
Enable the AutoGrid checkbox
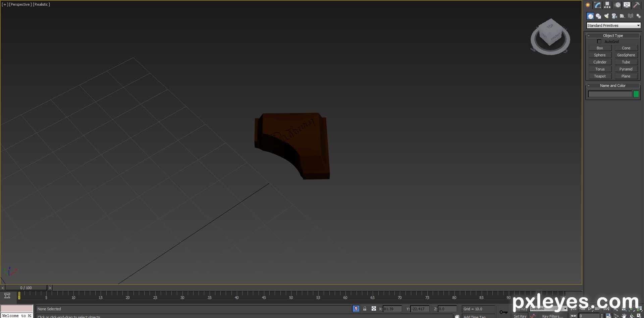pos(599,42)
